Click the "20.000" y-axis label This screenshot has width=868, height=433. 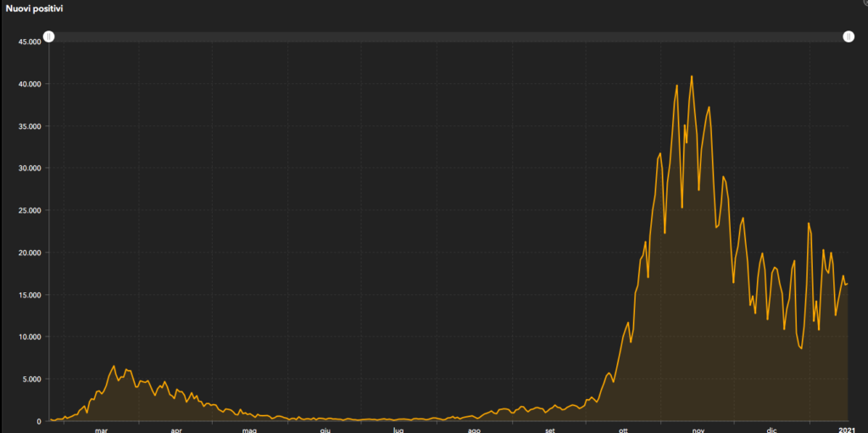29,253
